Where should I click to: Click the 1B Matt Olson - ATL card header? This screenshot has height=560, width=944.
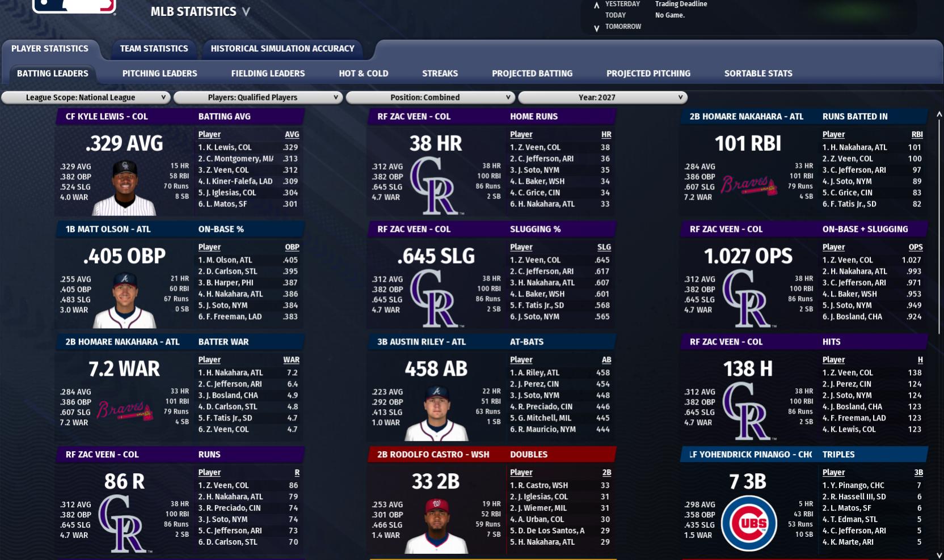[x=108, y=230]
